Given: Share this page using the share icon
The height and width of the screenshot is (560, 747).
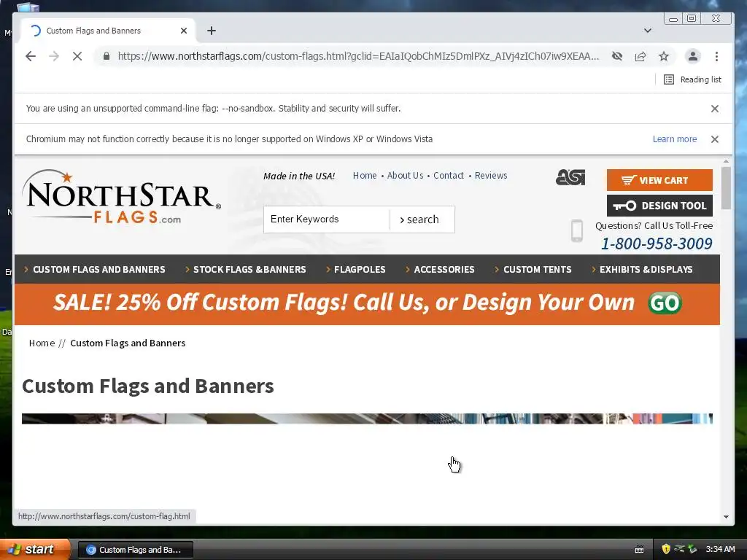Looking at the screenshot, I should [640, 56].
